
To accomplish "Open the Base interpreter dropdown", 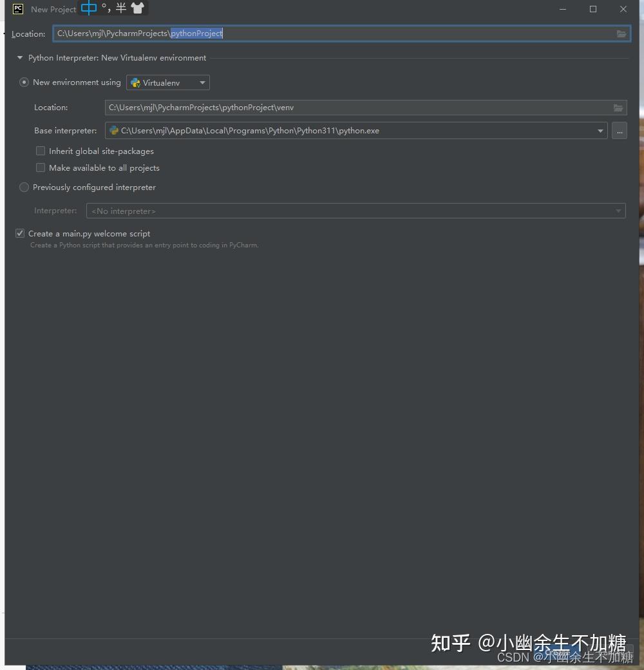I will [x=600, y=130].
